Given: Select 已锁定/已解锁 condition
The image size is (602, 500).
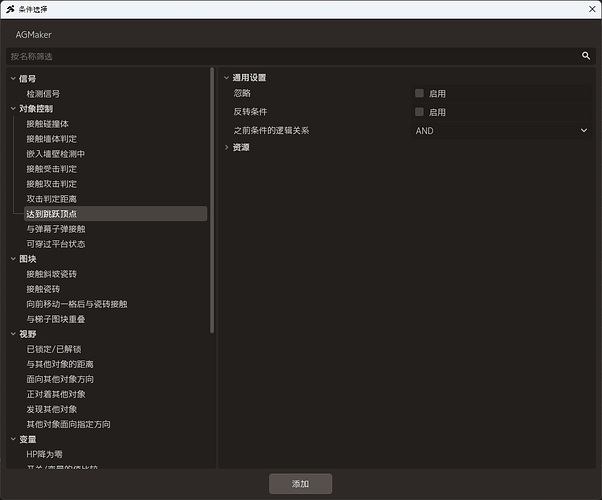Looking at the screenshot, I should (x=54, y=349).
